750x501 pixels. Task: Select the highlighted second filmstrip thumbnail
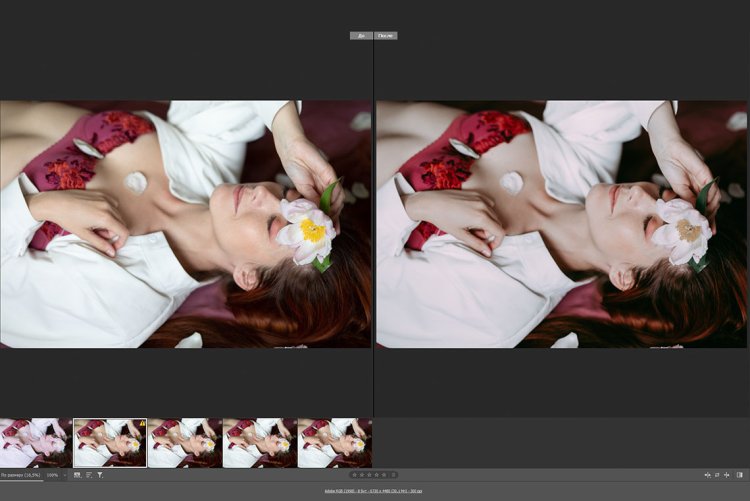pos(110,443)
